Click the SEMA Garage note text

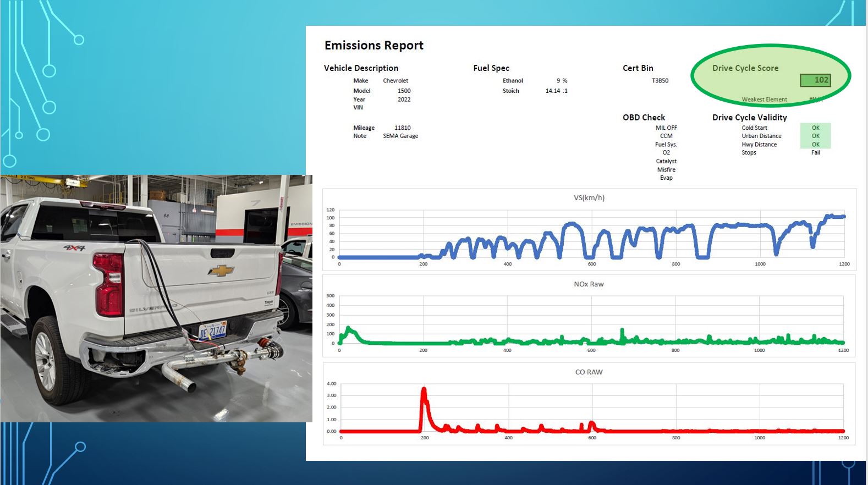(x=400, y=136)
